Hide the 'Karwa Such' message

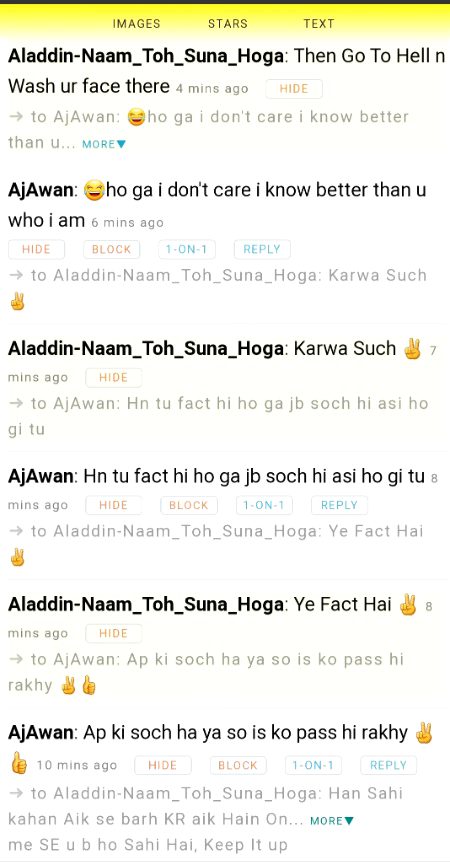point(114,377)
